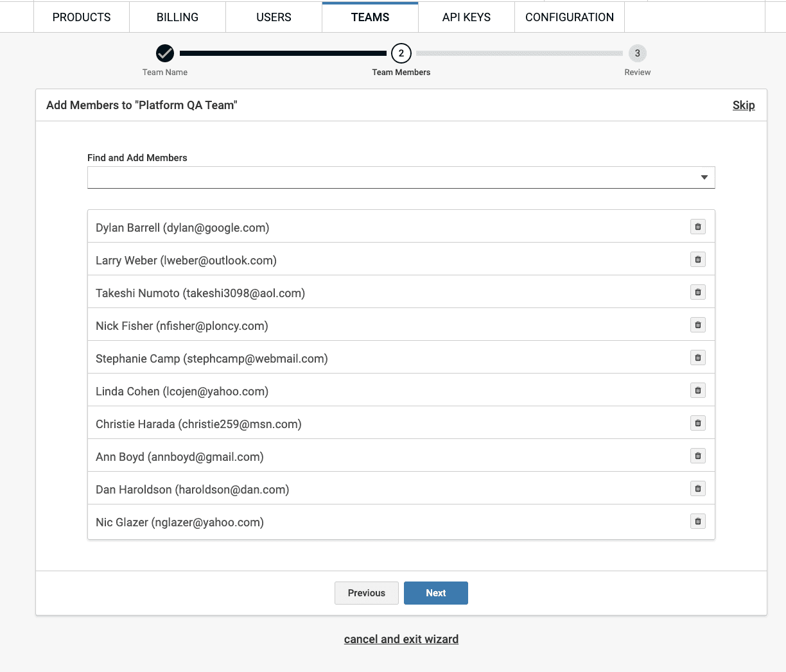Remove Nick Fisher from the team
The height and width of the screenshot is (672, 786).
click(697, 325)
